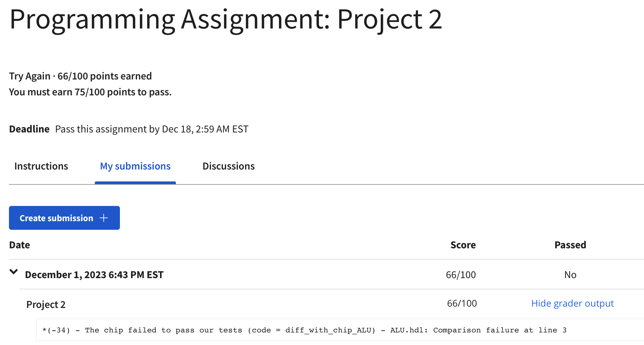Click the Deadline label text
The image size is (644, 345).
click(x=29, y=129)
